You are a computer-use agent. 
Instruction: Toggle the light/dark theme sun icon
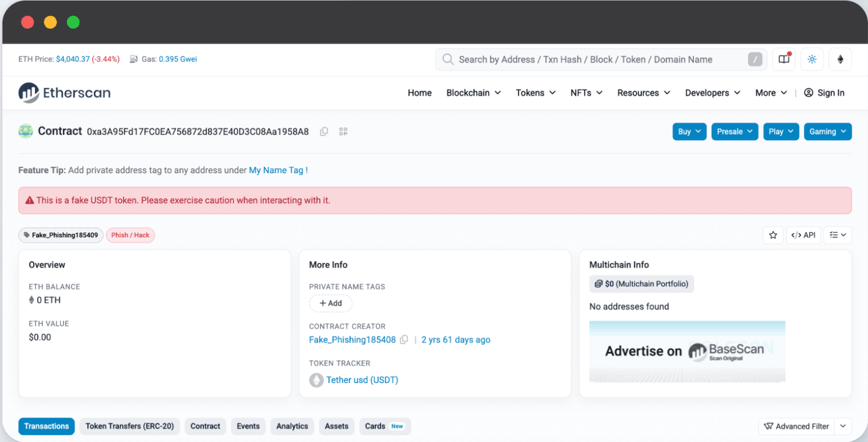point(812,59)
